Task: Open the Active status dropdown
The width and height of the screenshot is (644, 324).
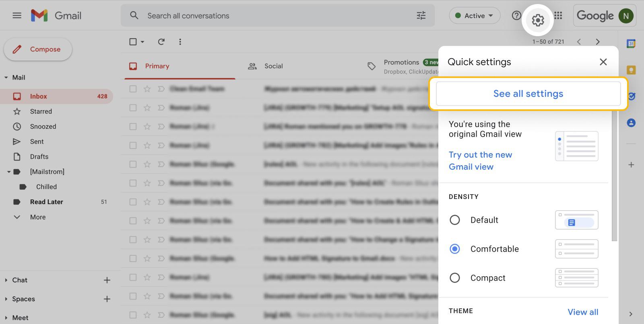Action: (x=475, y=16)
